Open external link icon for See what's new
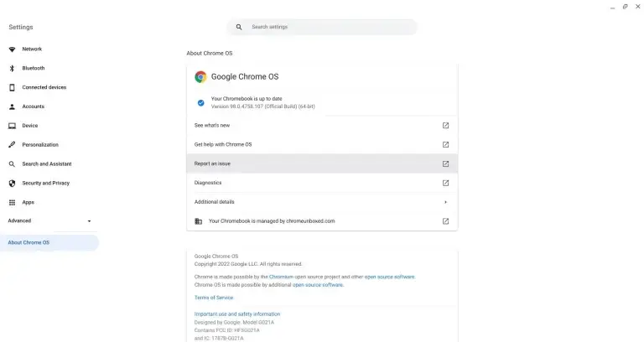644x342 pixels. point(445,126)
